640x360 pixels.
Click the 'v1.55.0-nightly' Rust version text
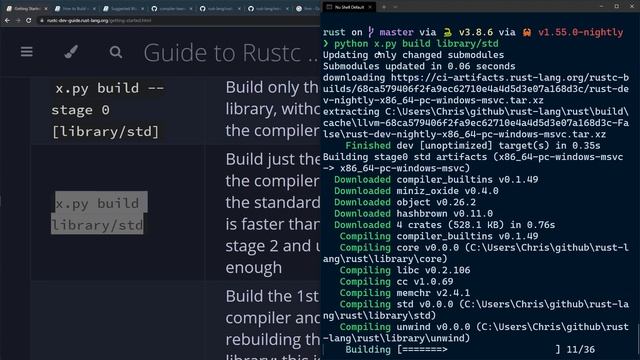(580, 32)
